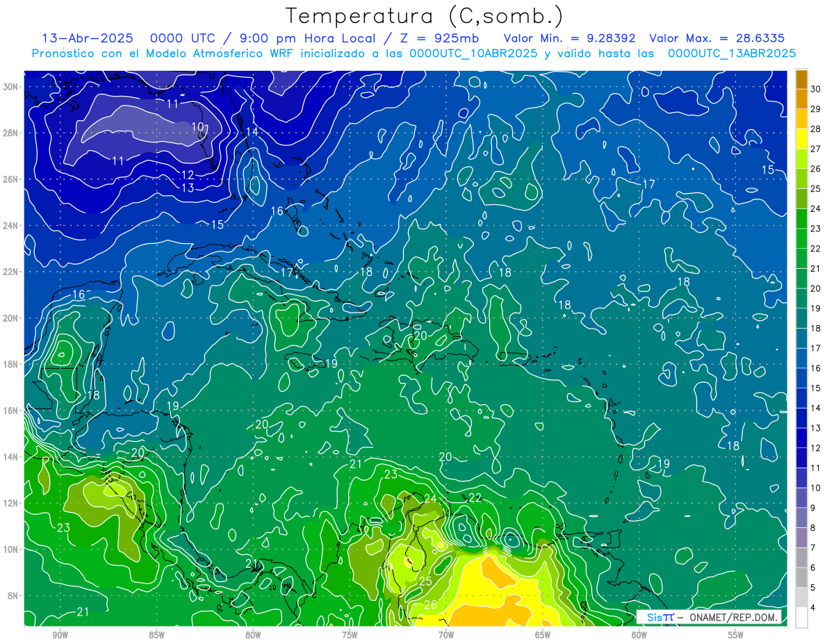Click the '55W' longitude axis label
Image resolution: width=834 pixels, height=644 pixels.
click(736, 634)
